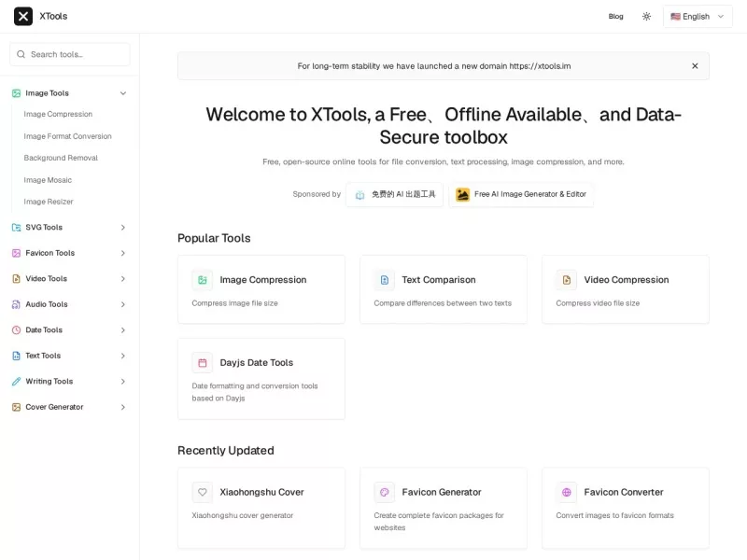Click the Image Tools sidebar icon

click(16, 93)
